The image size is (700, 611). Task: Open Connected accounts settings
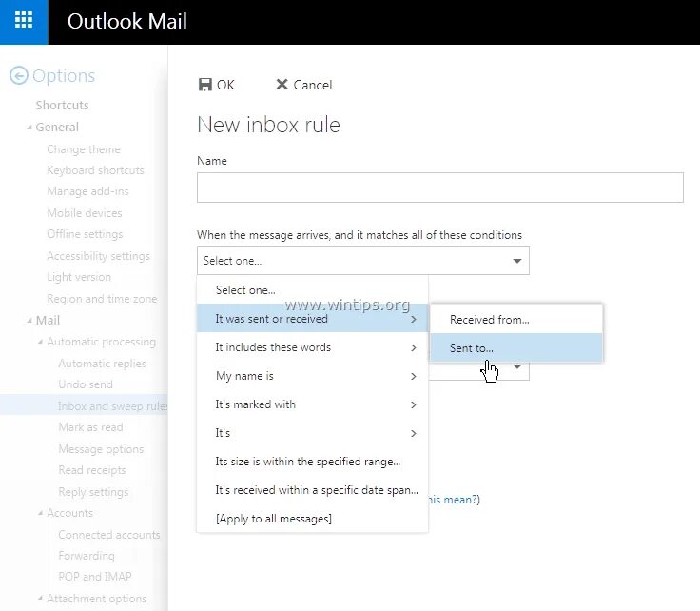(x=109, y=535)
